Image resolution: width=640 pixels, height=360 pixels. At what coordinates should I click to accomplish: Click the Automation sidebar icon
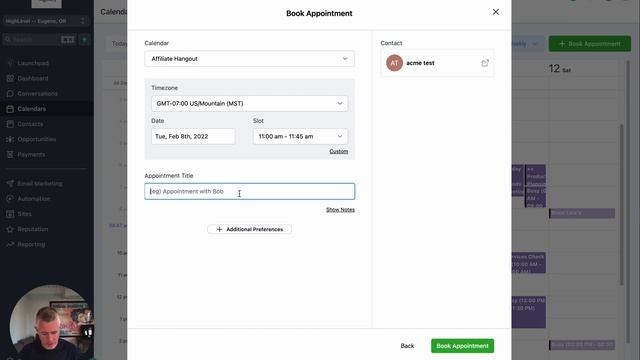[x=10, y=199]
